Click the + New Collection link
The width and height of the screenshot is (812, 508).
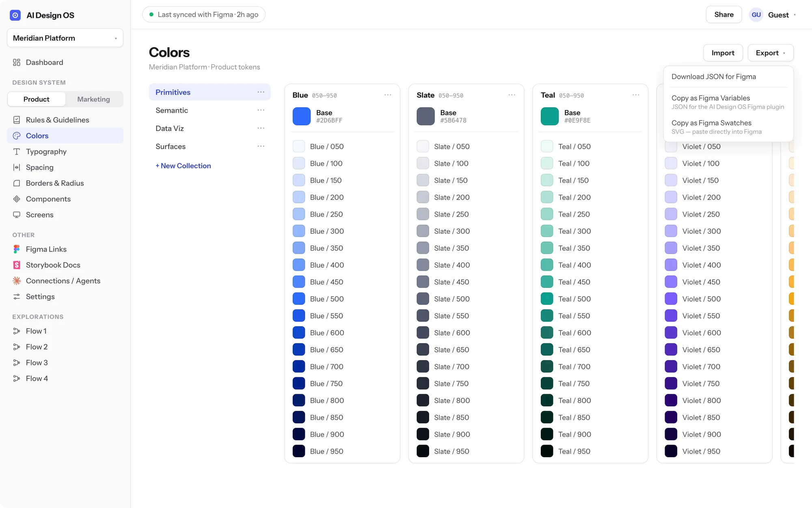coord(183,166)
